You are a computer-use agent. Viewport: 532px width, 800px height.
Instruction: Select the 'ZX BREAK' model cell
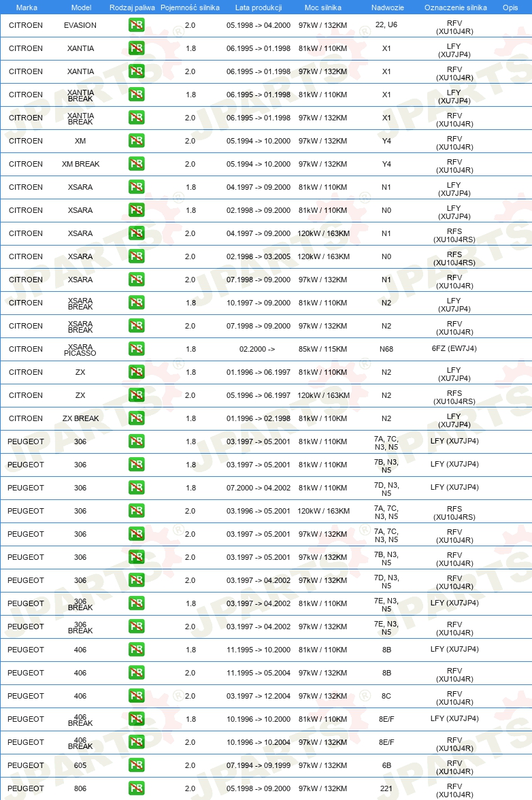pyautogui.click(x=80, y=418)
